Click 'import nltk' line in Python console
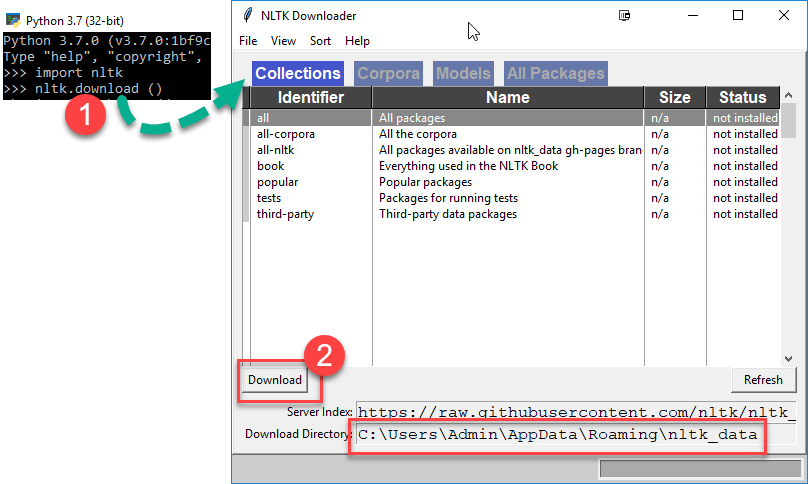 click(x=79, y=73)
